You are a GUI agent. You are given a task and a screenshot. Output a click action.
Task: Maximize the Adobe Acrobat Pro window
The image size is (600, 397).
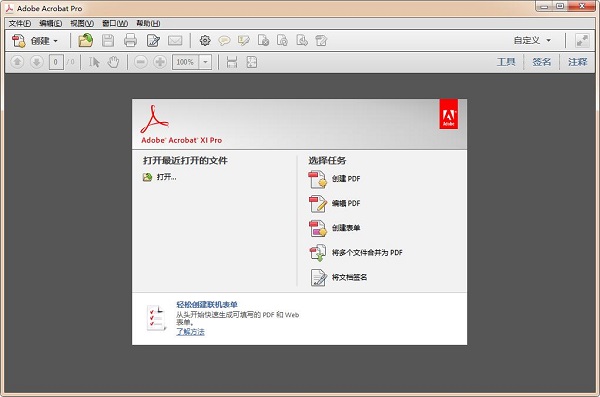[560, 6]
